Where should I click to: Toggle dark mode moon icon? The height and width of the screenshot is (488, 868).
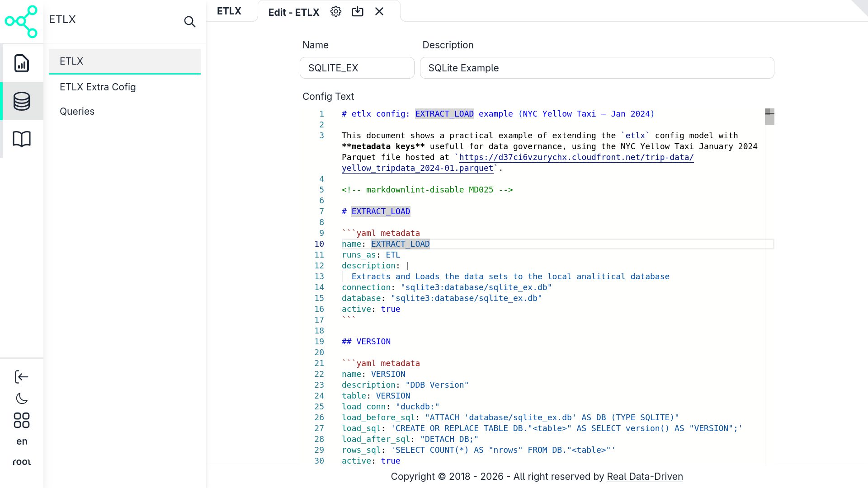(x=22, y=399)
